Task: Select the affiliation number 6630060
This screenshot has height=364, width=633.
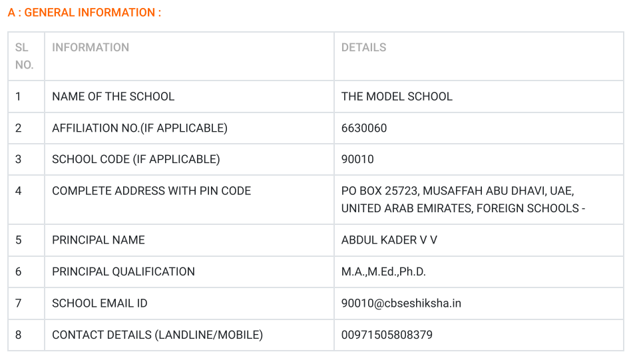Action: click(x=364, y=128)
